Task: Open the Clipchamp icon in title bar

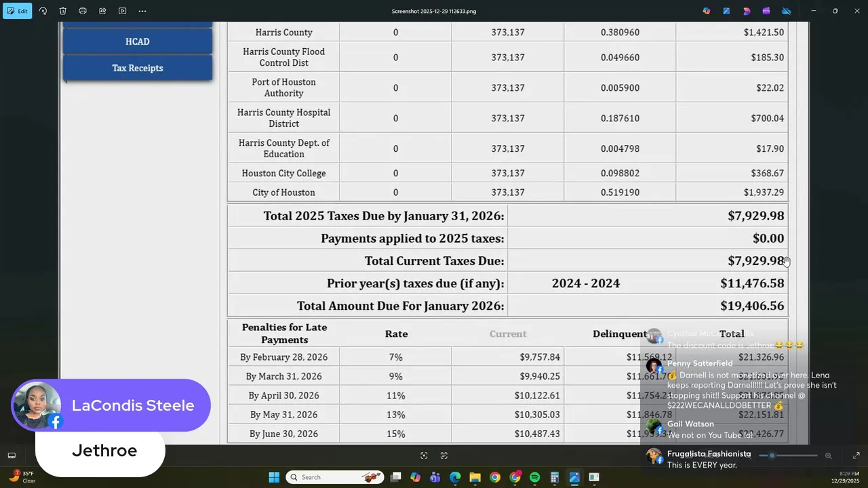Action: [x=766, y=11]
